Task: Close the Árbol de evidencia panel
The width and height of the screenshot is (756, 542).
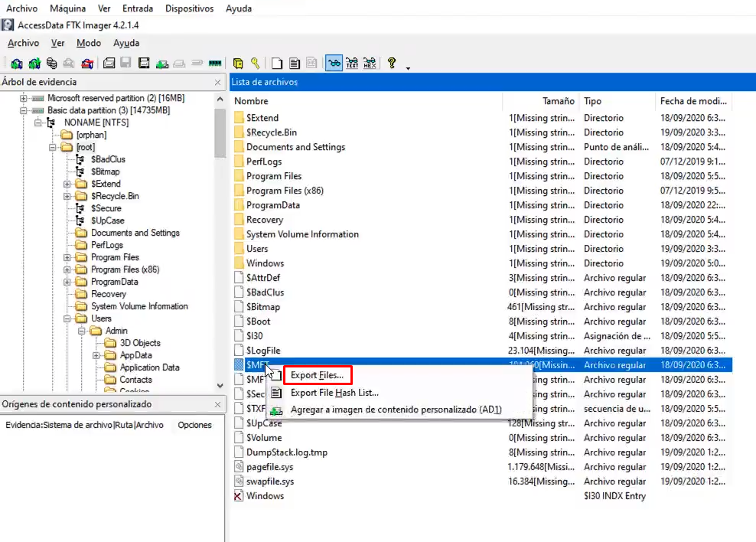Action: coord(217,83)
